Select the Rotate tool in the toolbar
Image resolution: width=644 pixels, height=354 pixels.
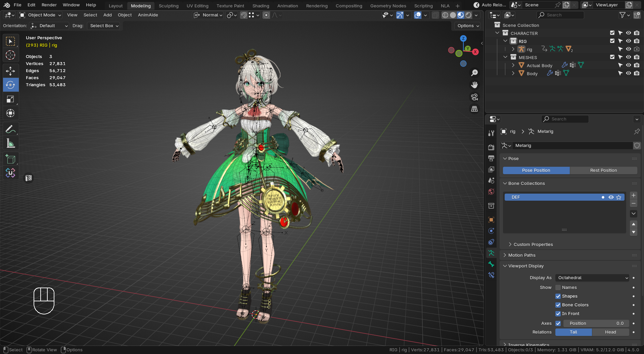tap(11, 85)
